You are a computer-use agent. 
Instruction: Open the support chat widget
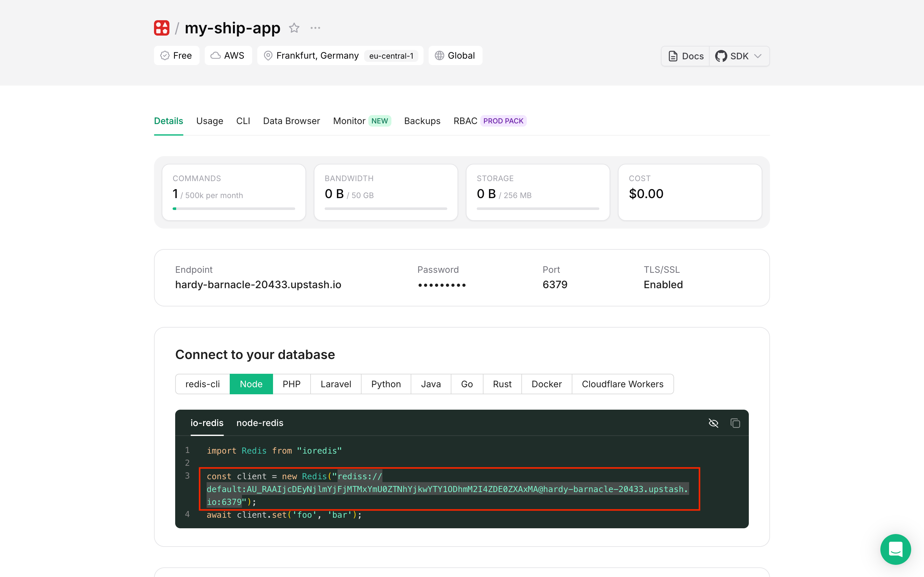click(x=895, y=549)
